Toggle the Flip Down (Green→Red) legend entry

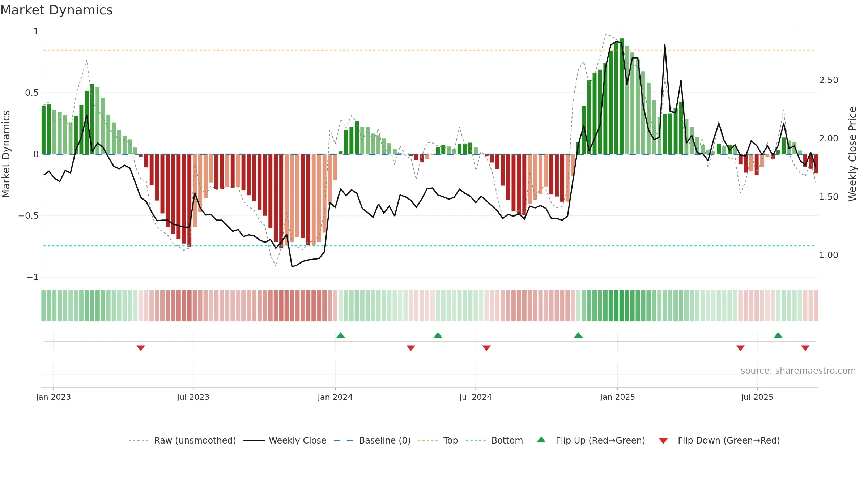719,441
